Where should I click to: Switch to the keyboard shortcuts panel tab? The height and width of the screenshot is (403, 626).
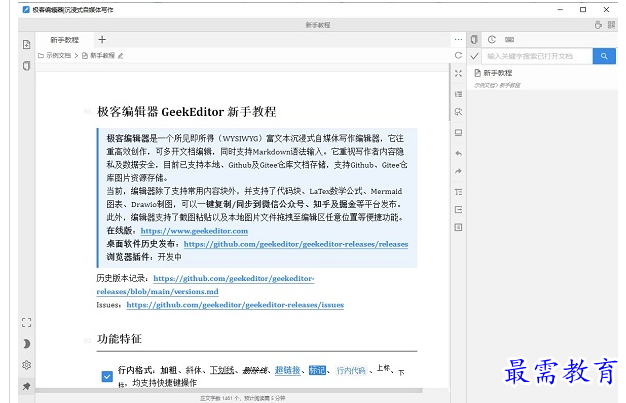(x=509, y=40)
